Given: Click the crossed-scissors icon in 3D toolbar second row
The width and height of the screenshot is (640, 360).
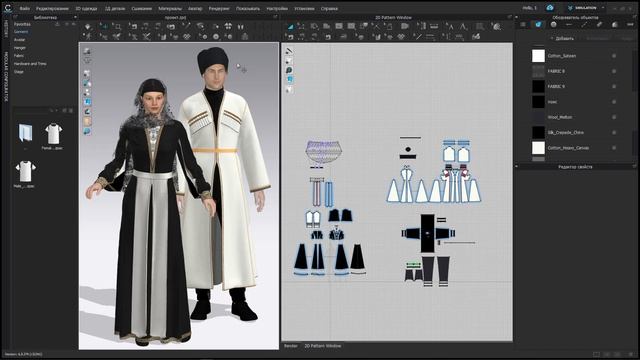Looking at the screenshot, I should 146,37.
